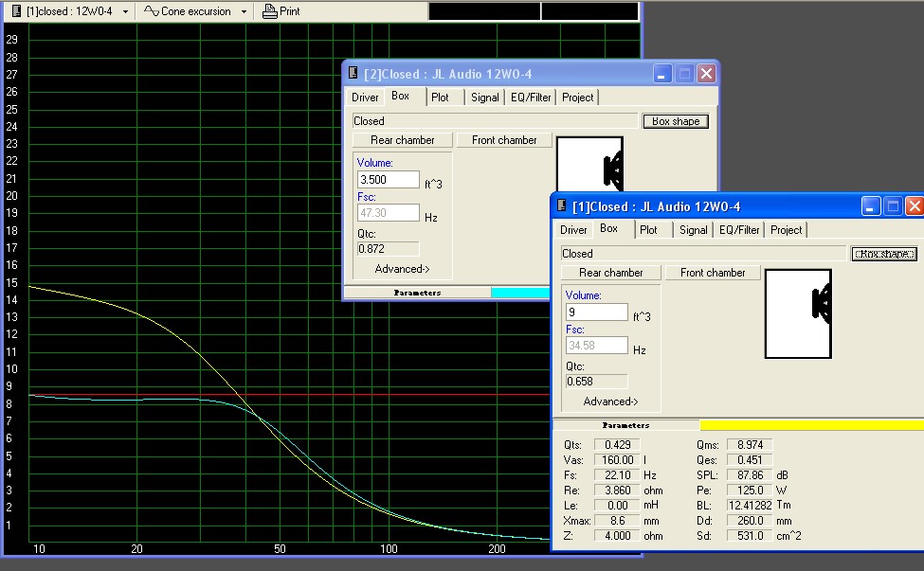
Task: Open EQ/Filter tab in [2]Closed window
Action: coord(531,98)
